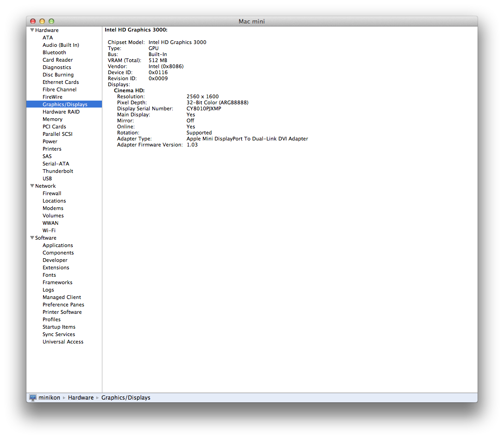Select Disc Burning entry
This screenshot has height=439, width=504.
click(58, 75)
